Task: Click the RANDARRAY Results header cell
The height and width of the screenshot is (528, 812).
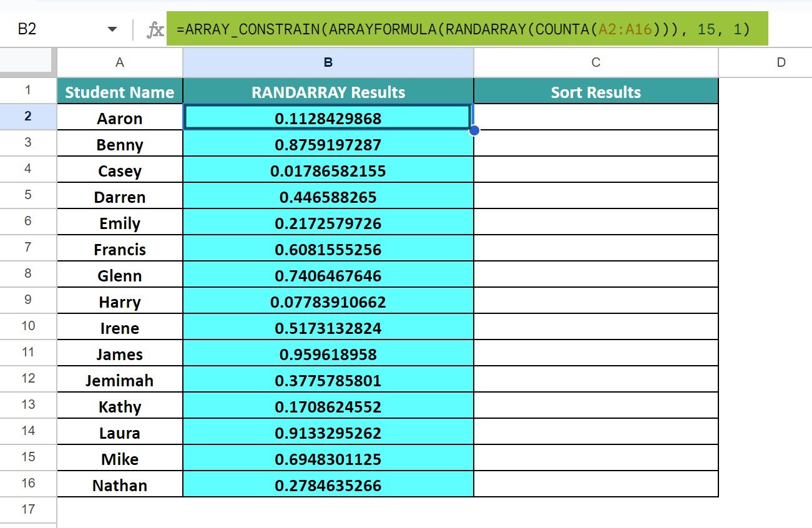Action: [x=328, y=92]
